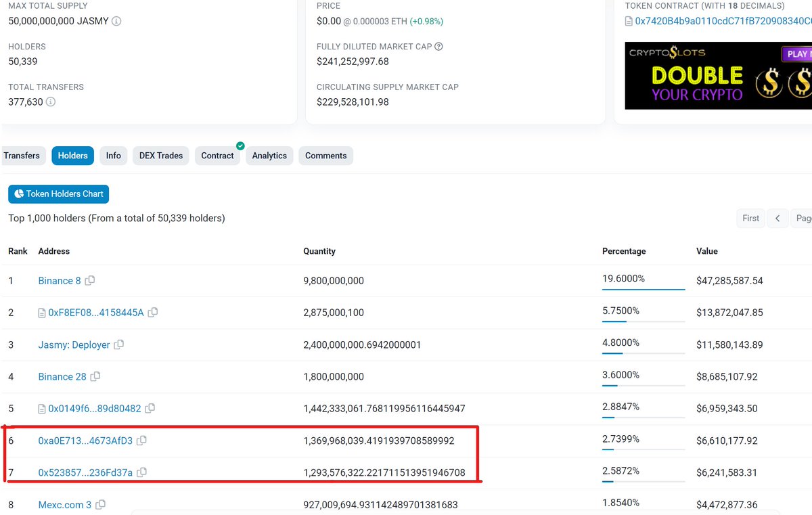Open the Fully Diluted Market Cap help tooltip
Screen dimensions: 812x515
pyautogui.click(x=439, y=47)
